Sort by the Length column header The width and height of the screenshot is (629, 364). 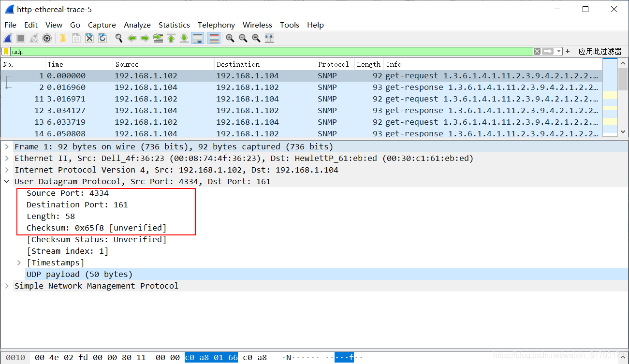[x=369, y=64]
